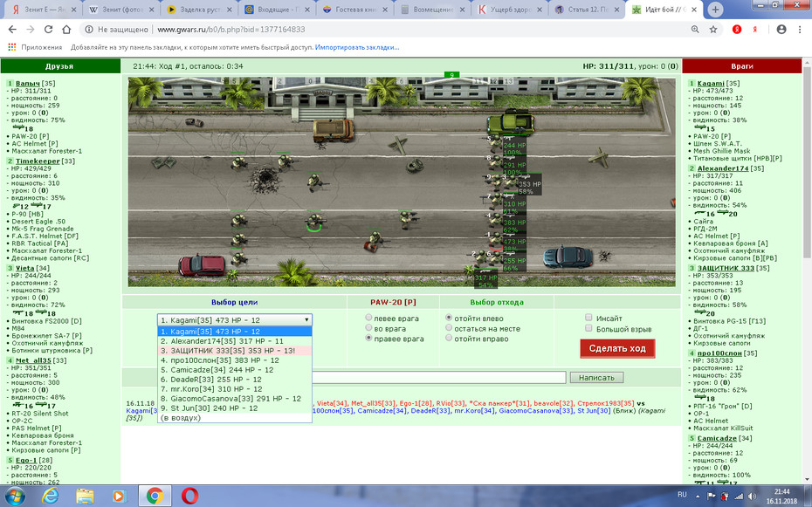The width and height of the screenshot is (812, 507).
Task: Open the Apps grid shortcut
Action: pos(11,47)
